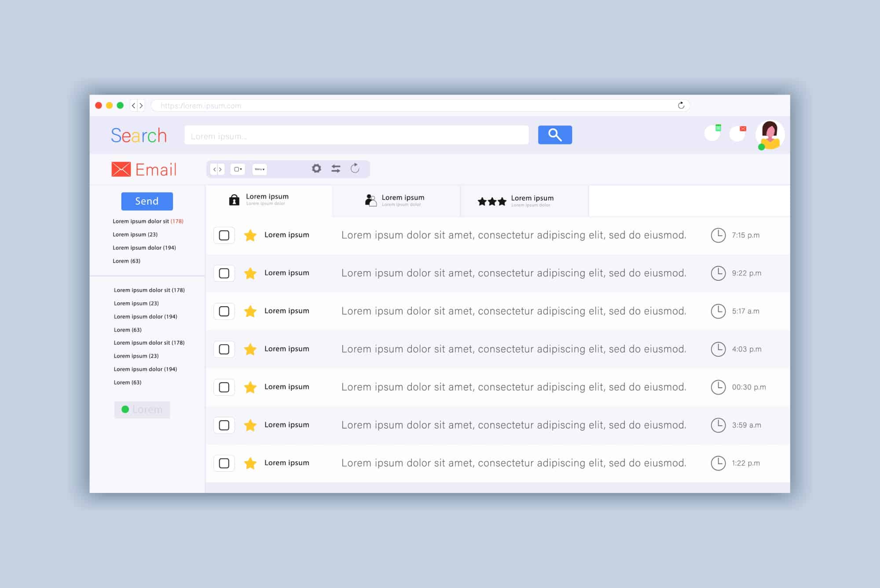Click the settings gear icon
The image size is (880, 588).
pos(315,169)
